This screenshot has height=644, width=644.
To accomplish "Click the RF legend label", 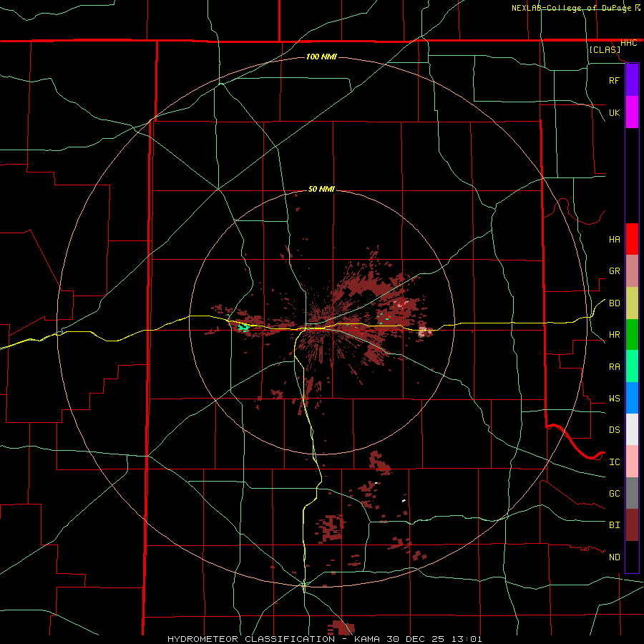I will pos(614,80).
